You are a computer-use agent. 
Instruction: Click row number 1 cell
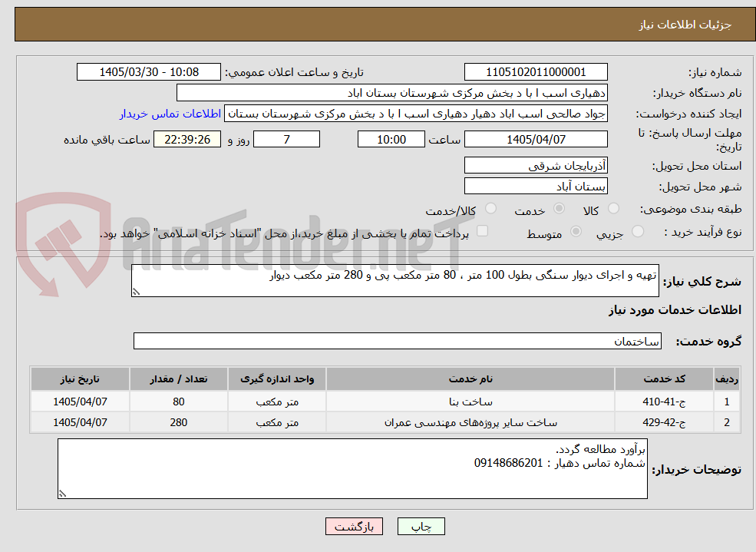pyautogui.click(x=727, y=402)
